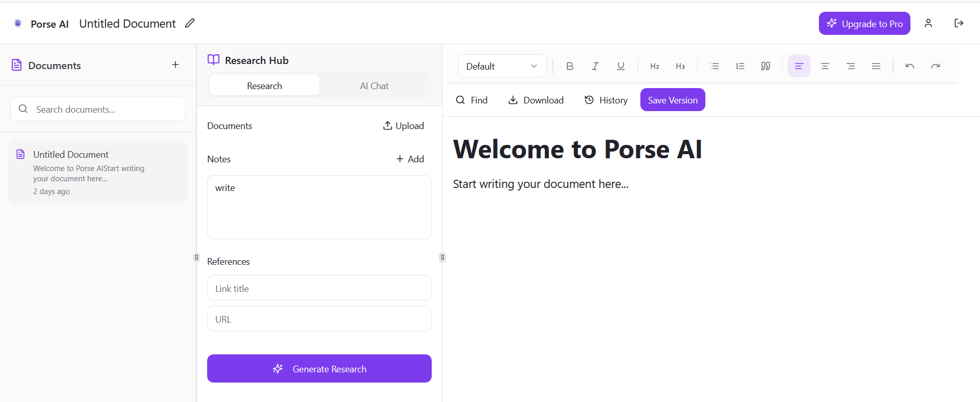
Task: Click the 'Untitled Document' title in header
Action: pyautogui.click(x=127, y=24)
